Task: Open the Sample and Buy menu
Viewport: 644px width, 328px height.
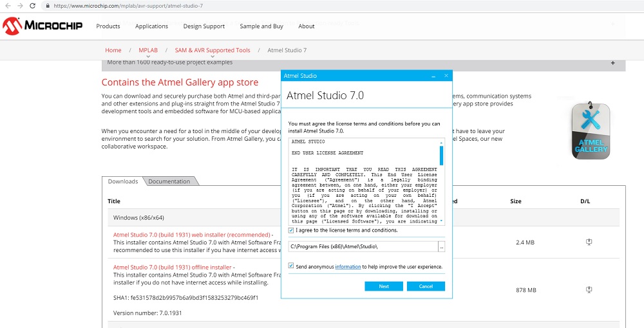Action: (x=261, y=26)
